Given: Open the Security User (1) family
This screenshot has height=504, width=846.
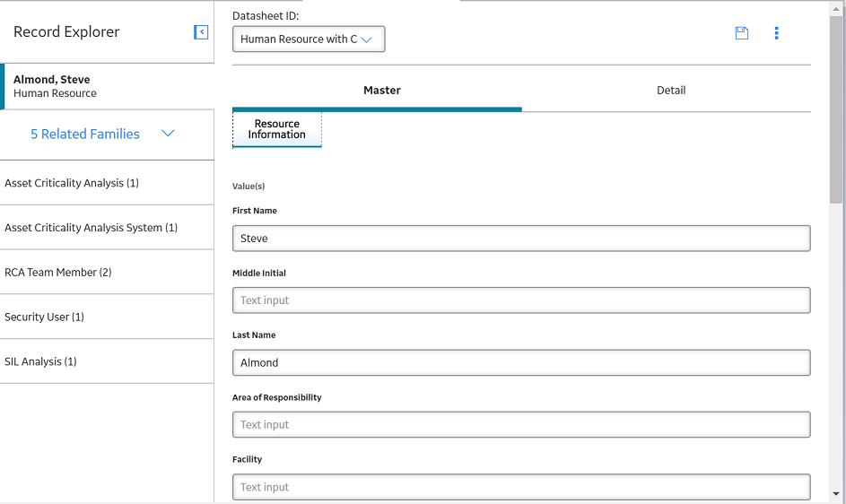Looking at the screenshot, I should (107, 317).
